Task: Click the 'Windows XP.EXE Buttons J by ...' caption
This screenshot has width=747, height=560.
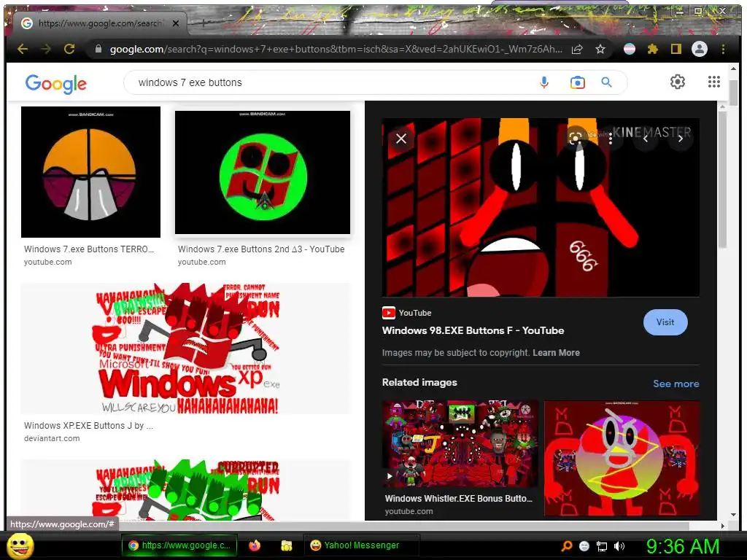Action: (x=88, y=426)
